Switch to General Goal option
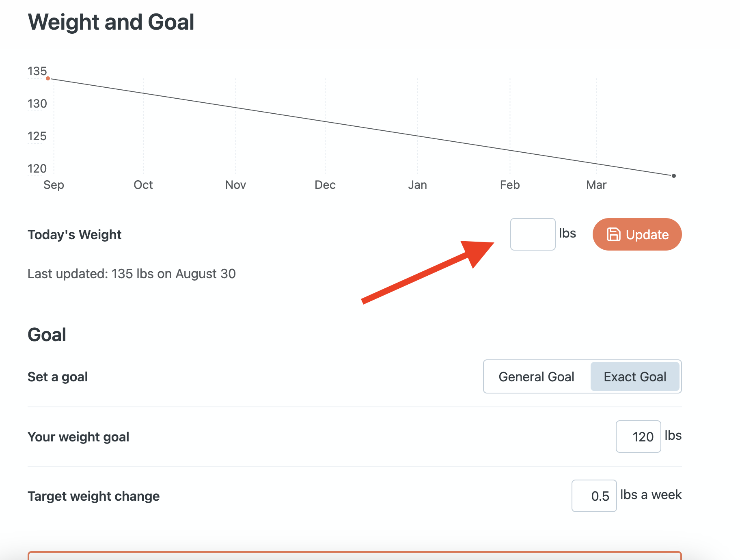Viewport: 740px width, 560px height. coord(536,377)
